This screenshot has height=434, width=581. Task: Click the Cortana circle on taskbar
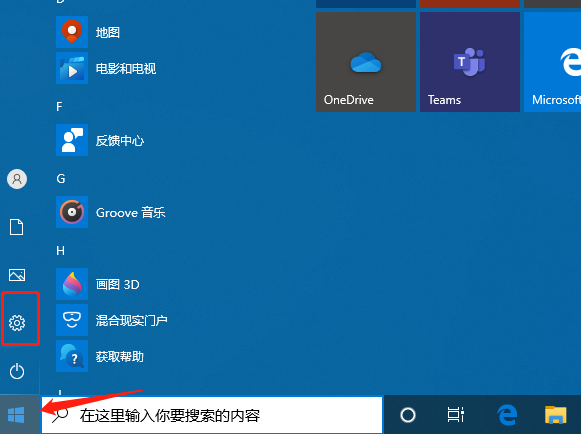click(408, 415)
